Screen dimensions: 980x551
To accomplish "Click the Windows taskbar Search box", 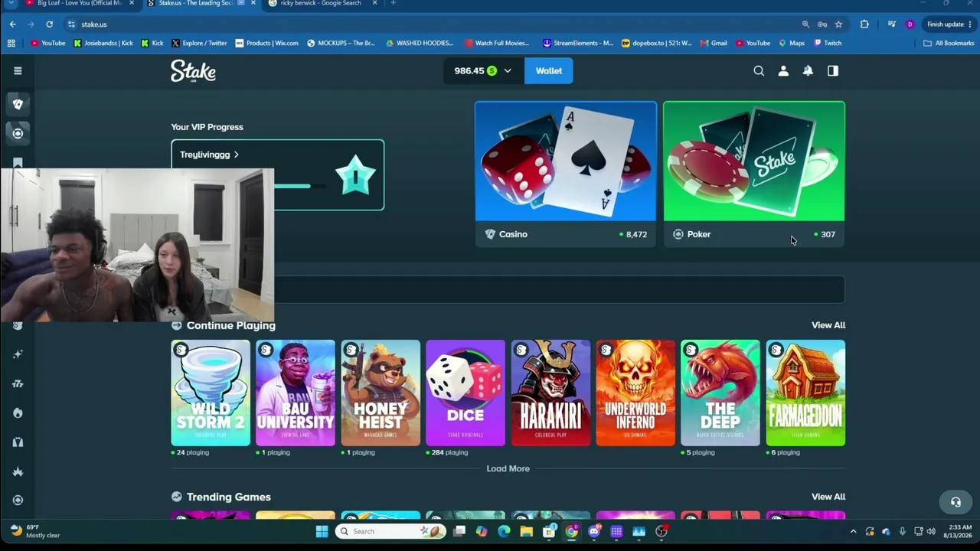I will point(391,531).
